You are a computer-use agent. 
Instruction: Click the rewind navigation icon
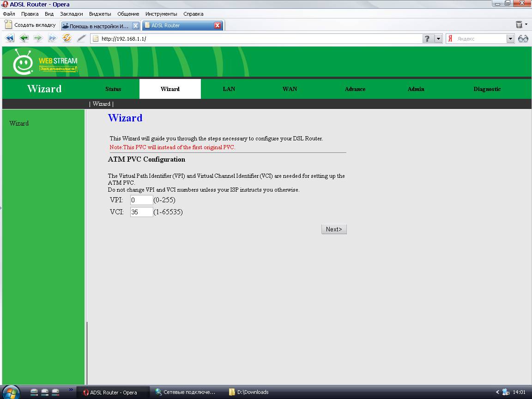(x=9, y=39)
